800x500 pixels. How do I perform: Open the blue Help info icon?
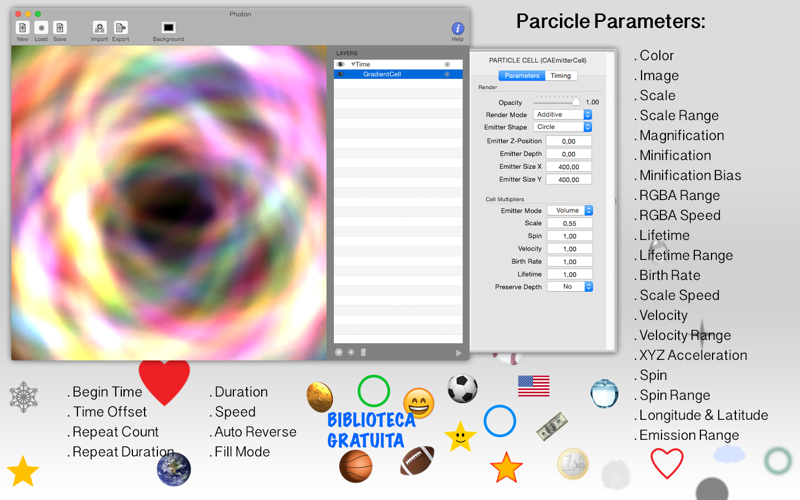458,29
